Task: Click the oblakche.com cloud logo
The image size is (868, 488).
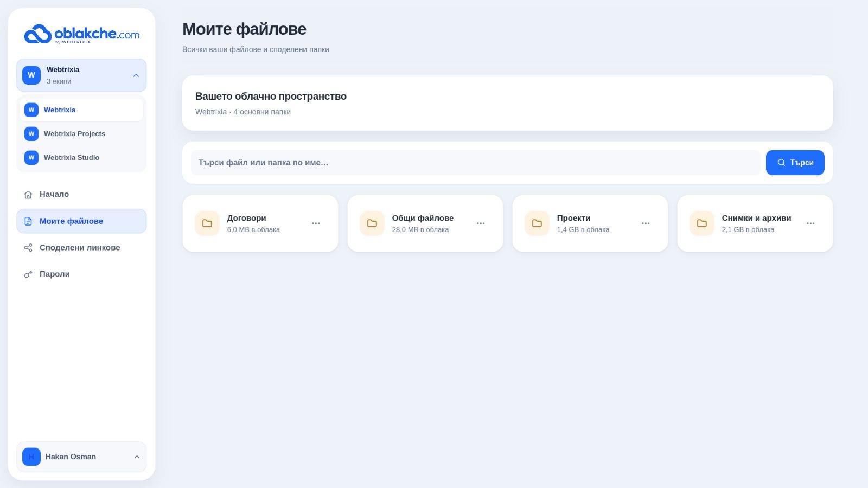Action: pyautogui.click(x=82, y=34)
